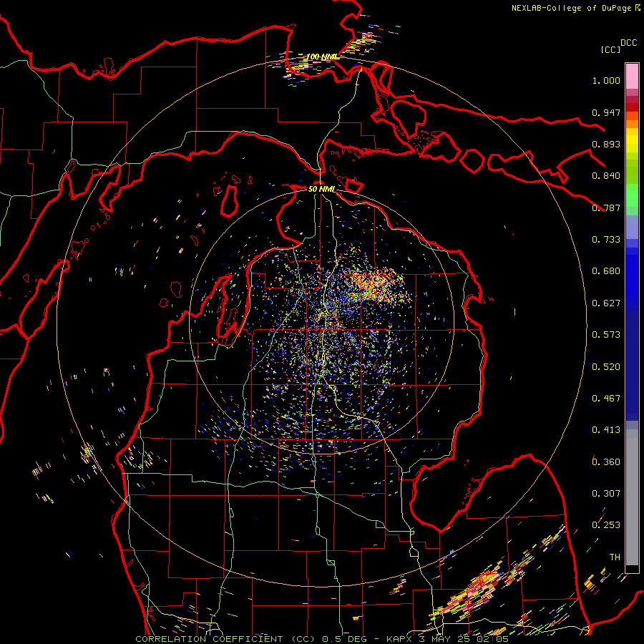Click the 0.253 scale value
This screenshot has width=644, height=644.
coord(606,525)
